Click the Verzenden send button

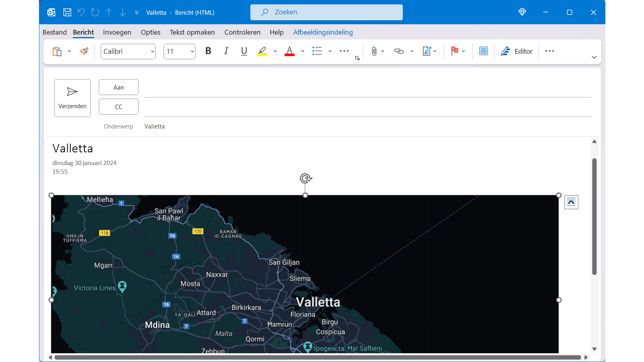[x=72, y=98]
